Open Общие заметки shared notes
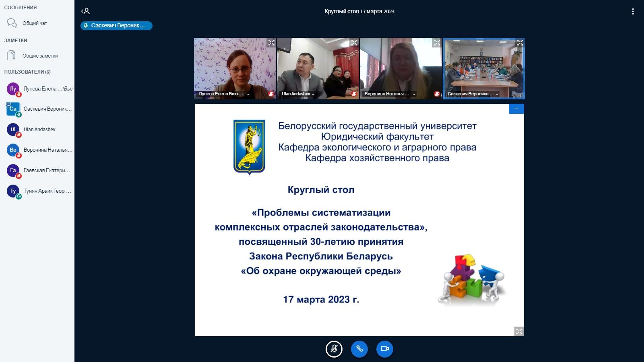Viewport: 644px width, 362px height. tap(39, 56)
